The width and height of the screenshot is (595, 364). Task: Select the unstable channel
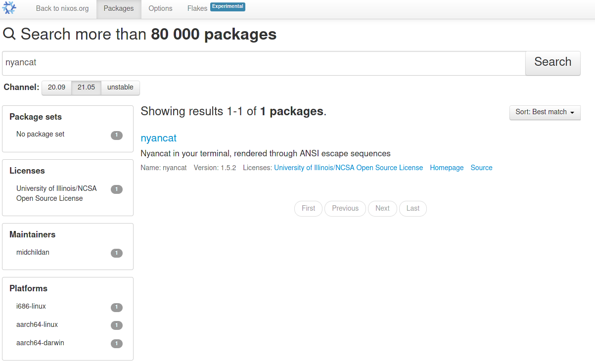[x=120, y=87]
